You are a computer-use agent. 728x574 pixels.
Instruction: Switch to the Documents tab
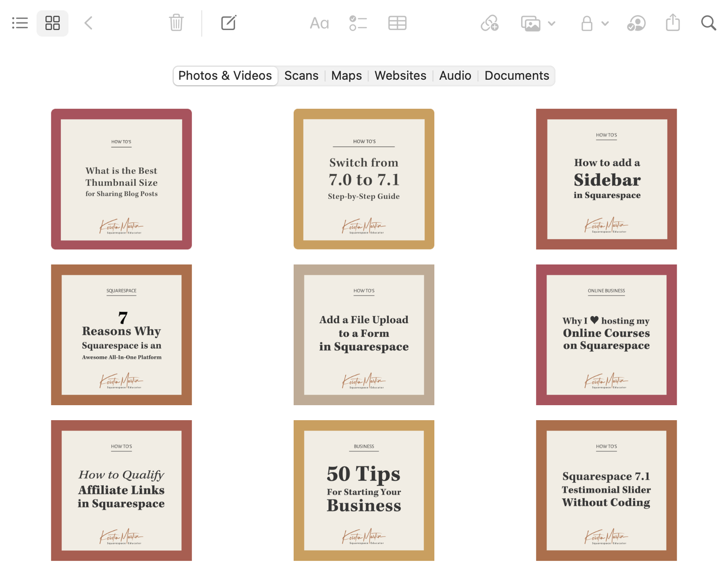click(x=517, y=76)
